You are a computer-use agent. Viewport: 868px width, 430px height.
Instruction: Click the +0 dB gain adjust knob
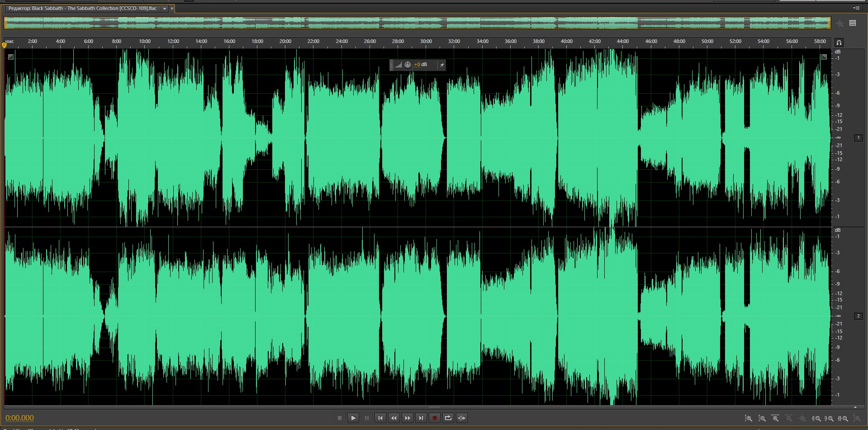(x=408, y=65)
